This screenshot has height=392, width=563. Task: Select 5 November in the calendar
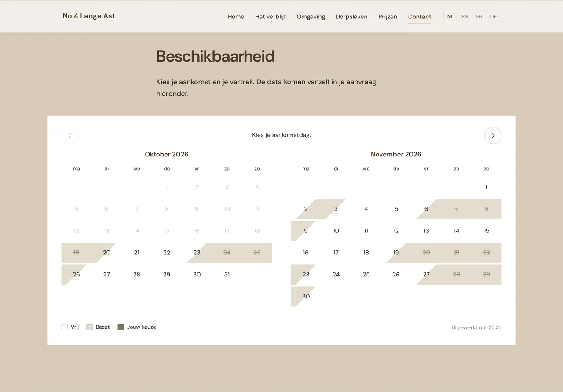pos(396,209)
